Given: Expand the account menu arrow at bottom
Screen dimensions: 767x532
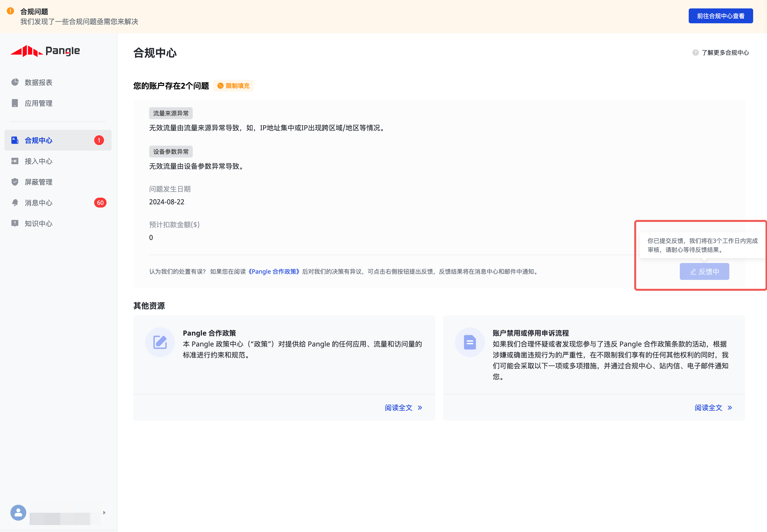Looking at the screenshot, I should 104,513.
